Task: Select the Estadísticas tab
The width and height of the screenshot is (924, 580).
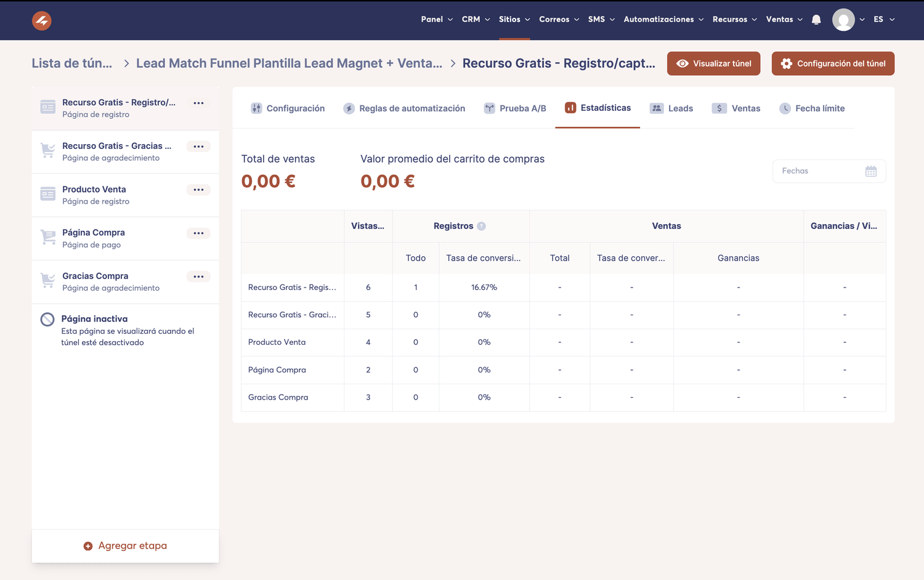Action: [x=598, y=108]
